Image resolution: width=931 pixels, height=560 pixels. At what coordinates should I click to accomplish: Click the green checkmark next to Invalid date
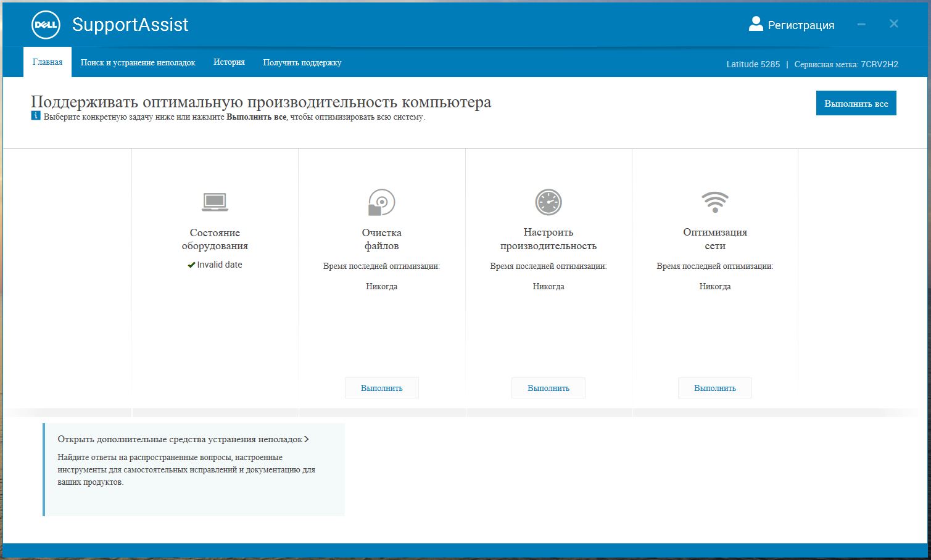(x=191, y=265)
